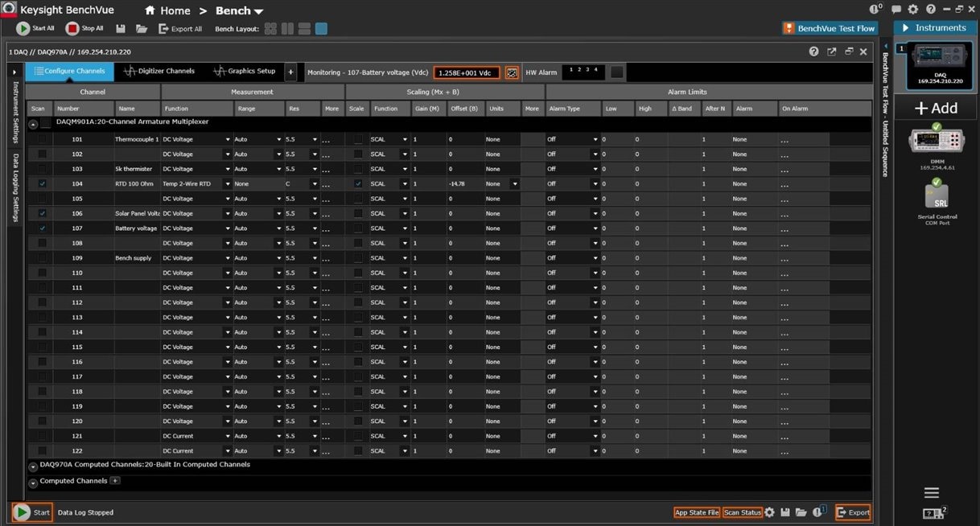Disable the Scale checkbox on channel 104
This screenshot has height=526, width=980.
(x=358, y=183)
